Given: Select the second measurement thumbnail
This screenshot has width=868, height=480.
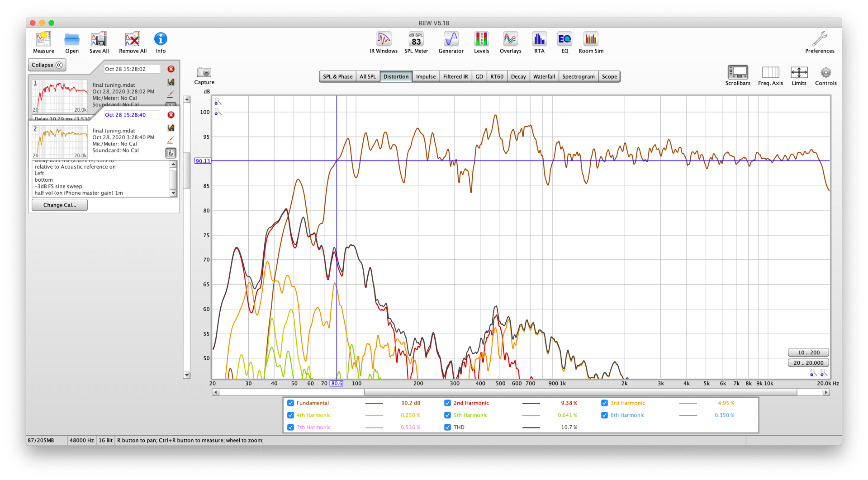Looking at the screenshot, I should tap(60, 141).
